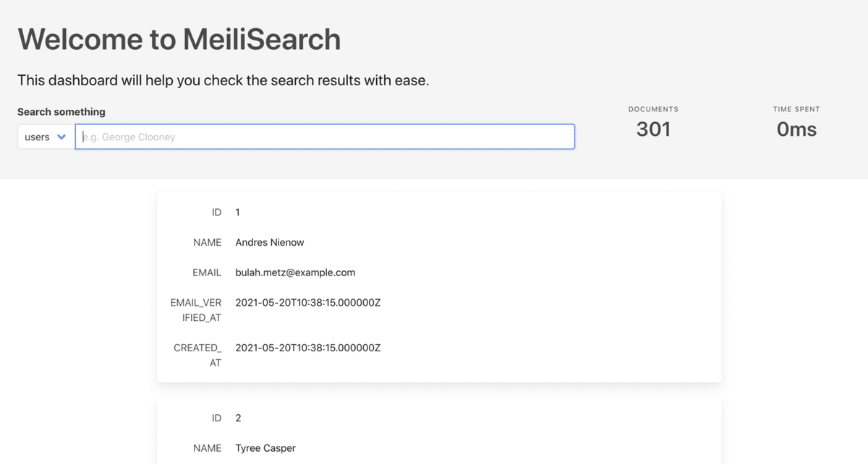868x464 pixels.
Task: Click the CREATED_AT timestamp value
Action: click(x=307, y=348)
